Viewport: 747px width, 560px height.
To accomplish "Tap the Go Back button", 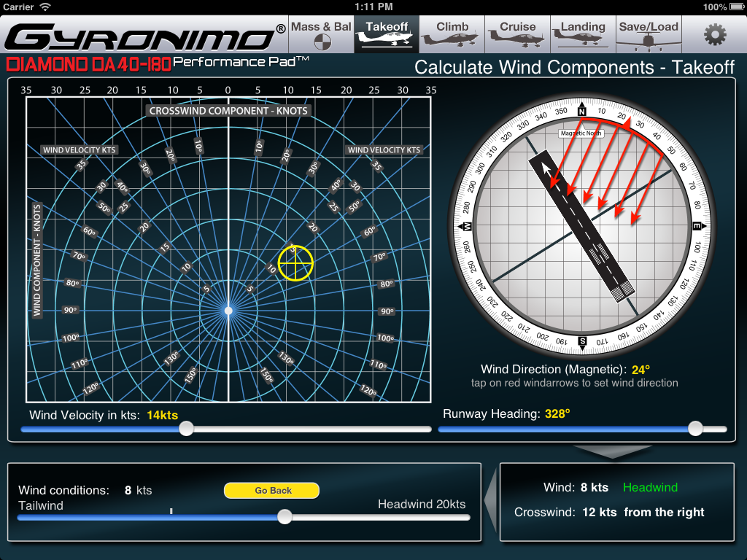I will click(x=272, y=491).
